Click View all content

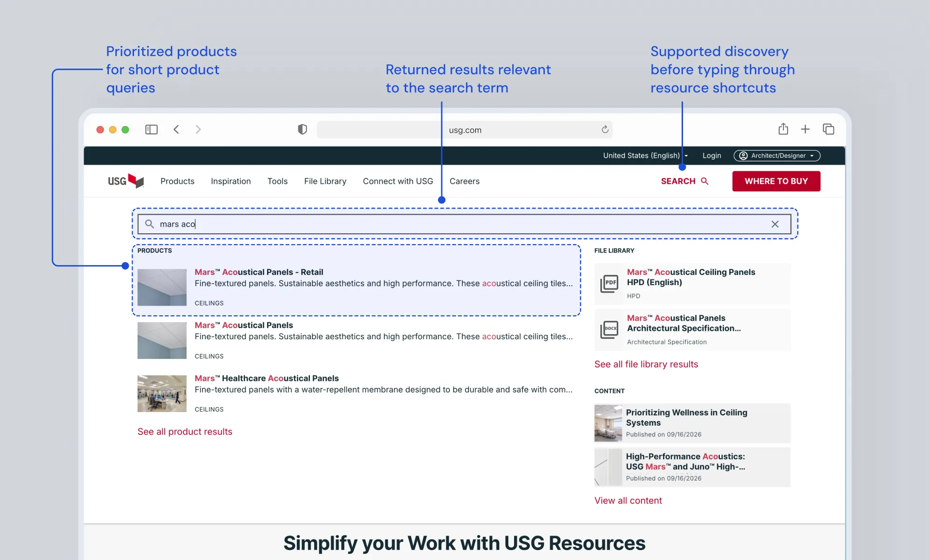(628, 501)
